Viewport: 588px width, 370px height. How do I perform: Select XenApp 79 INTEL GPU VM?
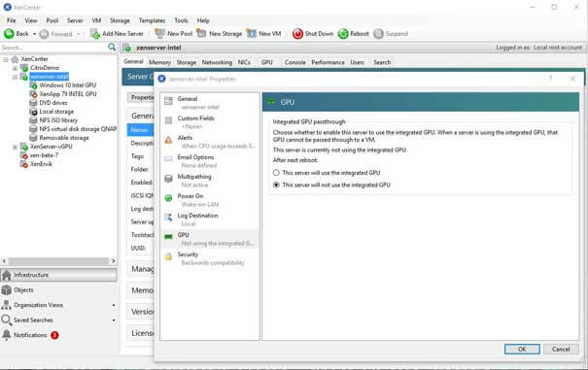pyautogui.click(x=68, y=94)
